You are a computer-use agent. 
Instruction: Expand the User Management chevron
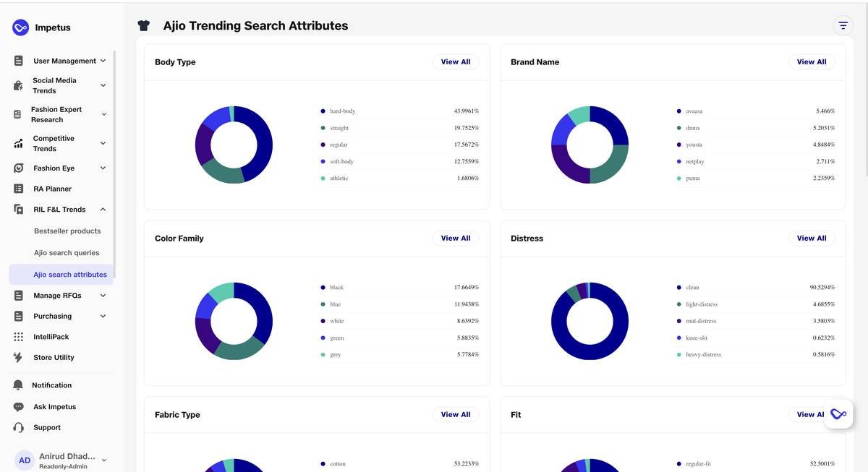pos(103,61)
